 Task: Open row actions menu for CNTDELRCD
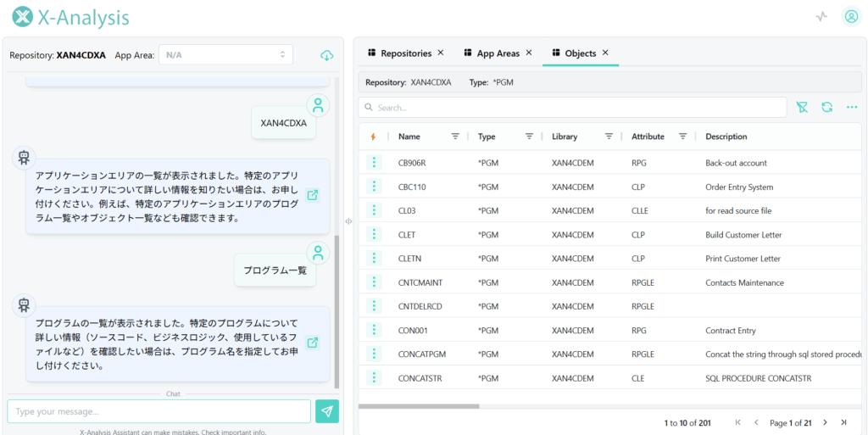(374, 306)
